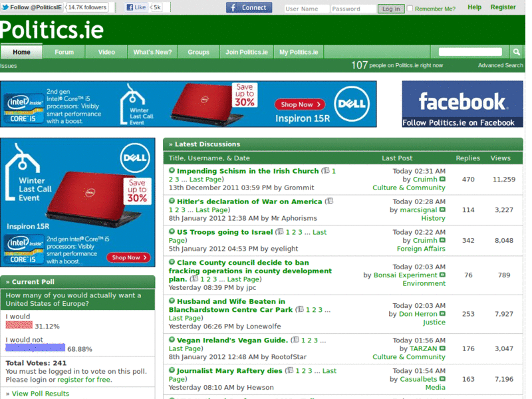
Task: Open the History forum link
Action: tap(433, 218)
